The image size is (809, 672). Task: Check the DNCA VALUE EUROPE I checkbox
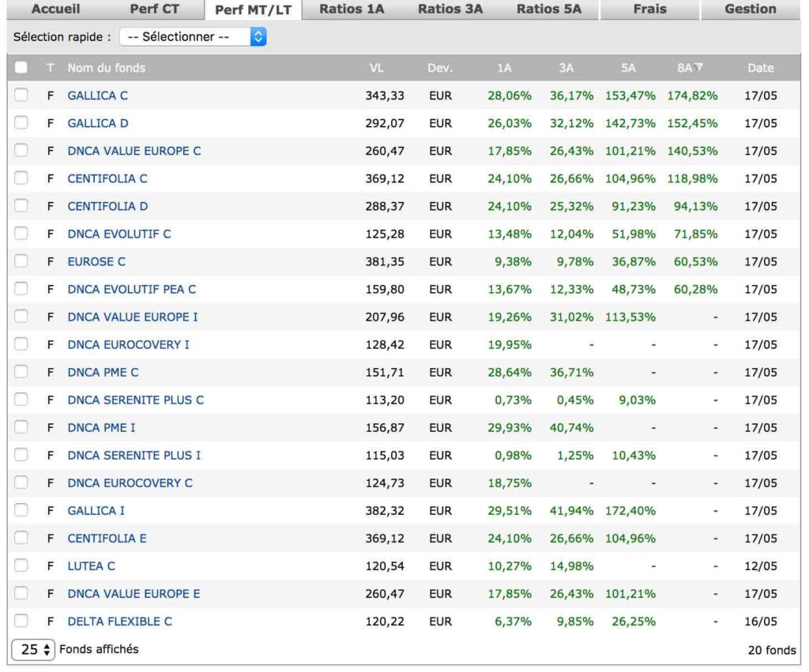click(x=21, y=317)
